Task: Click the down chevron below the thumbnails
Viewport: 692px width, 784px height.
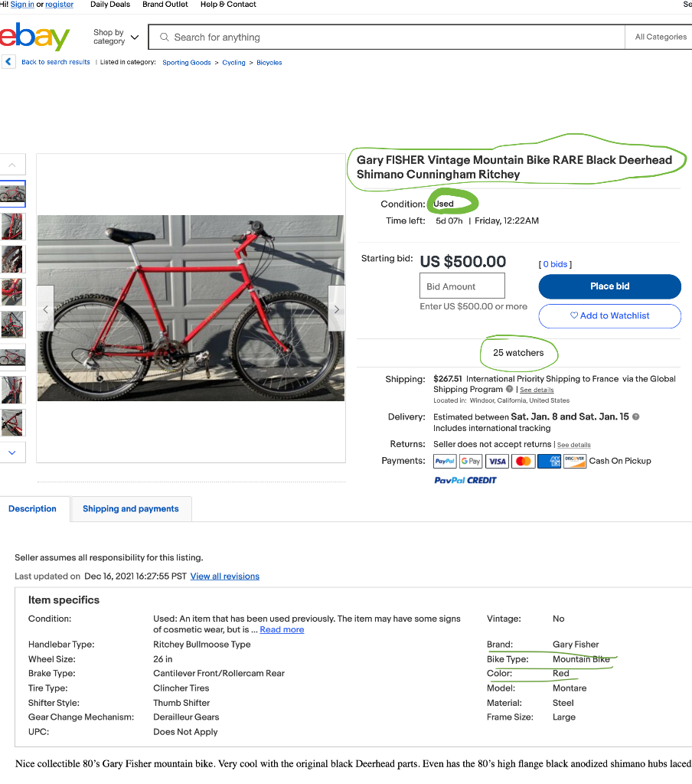Action: [12, 452]
